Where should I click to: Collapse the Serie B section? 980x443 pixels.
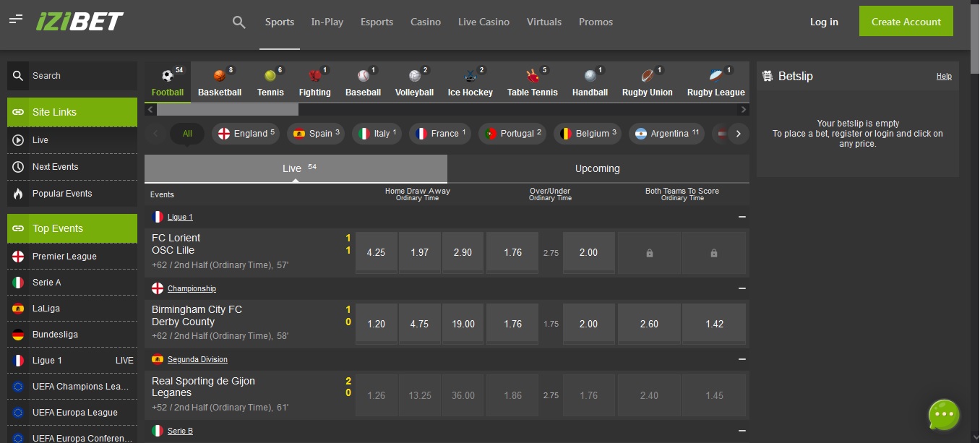pos(742,431)
